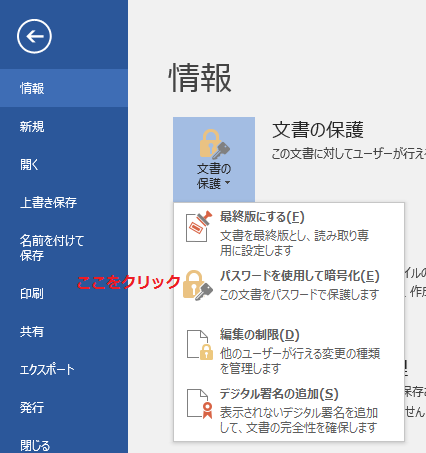Open the 新規 sidebar item
Image resolution: width=426 pixels, height=453 pixels.
pos(64,127)
